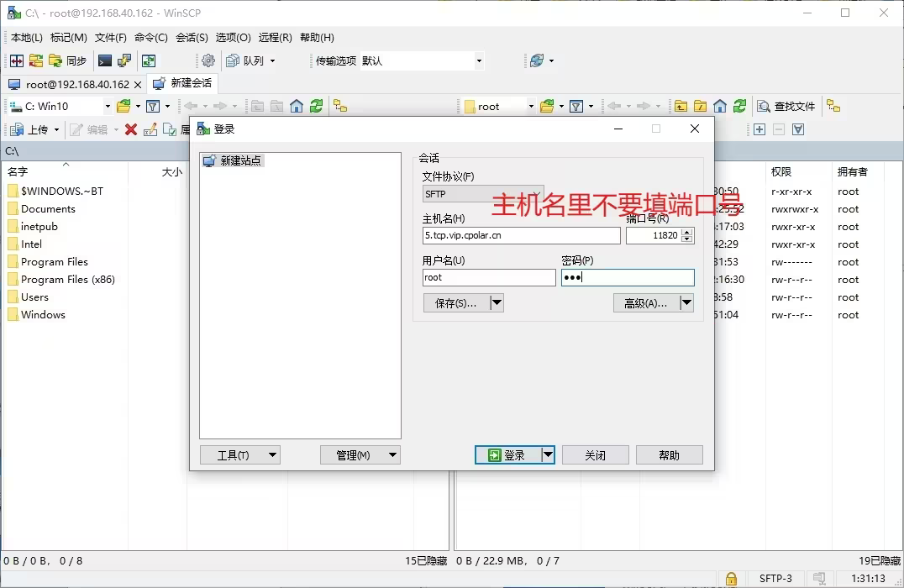Open the 文件协议 SFTP protocol dropdown
The height and width of the screenshot is (588, 904).
483,194
